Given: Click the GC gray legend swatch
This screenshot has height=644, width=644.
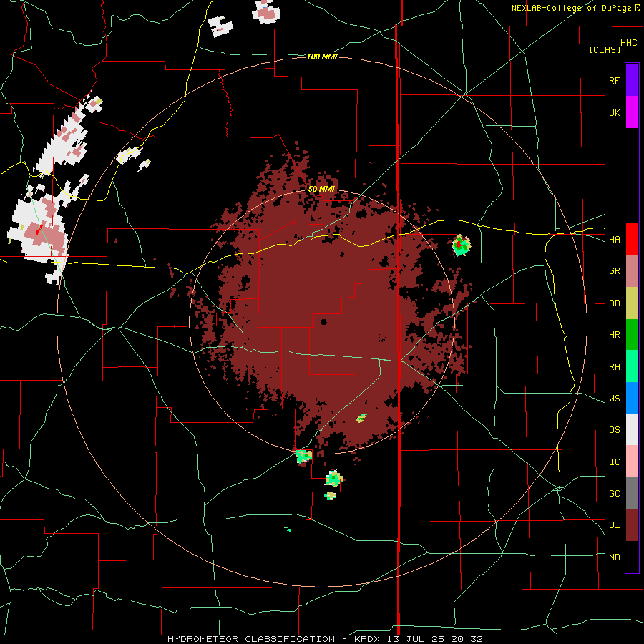Looking at the screenshot, I should tap(632, 493).
